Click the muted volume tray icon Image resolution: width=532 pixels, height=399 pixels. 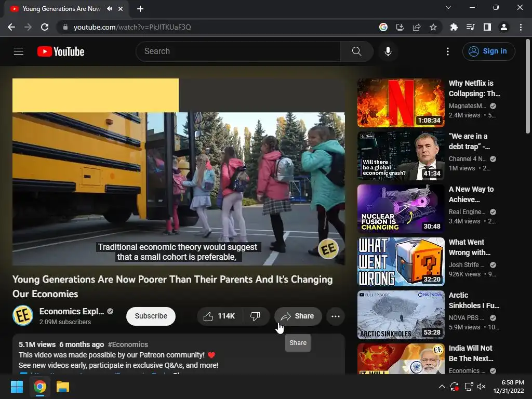(482, 387)
